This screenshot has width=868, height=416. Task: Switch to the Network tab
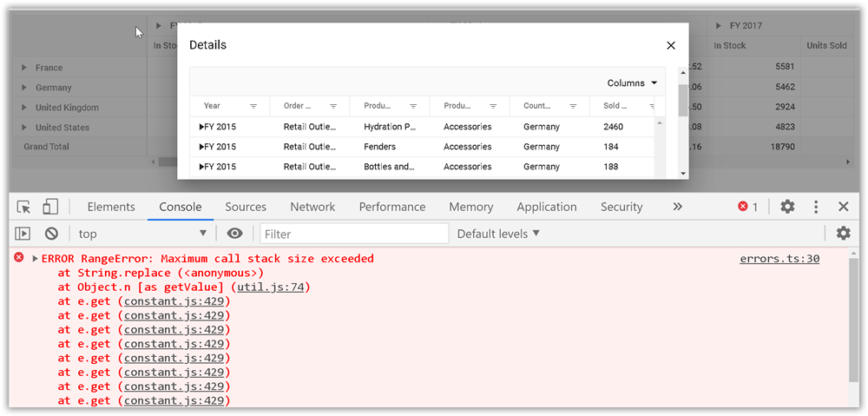(x=312, y=207)
